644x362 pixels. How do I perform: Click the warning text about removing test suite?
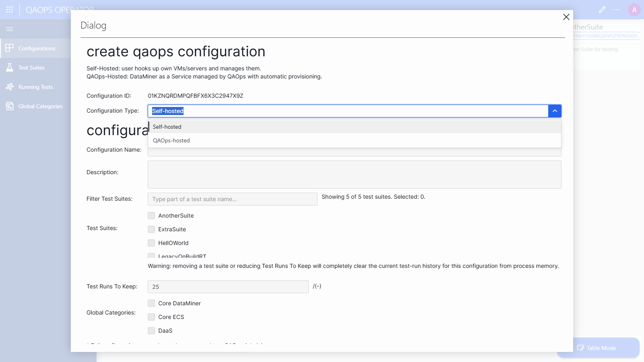353,266
